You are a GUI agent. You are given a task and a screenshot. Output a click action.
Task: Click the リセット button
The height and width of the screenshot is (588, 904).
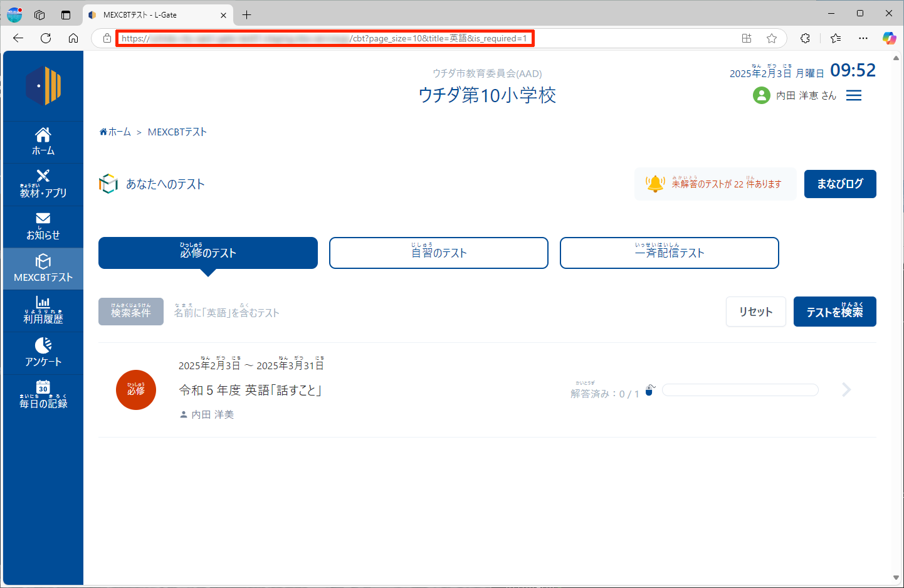click(755, 312)
